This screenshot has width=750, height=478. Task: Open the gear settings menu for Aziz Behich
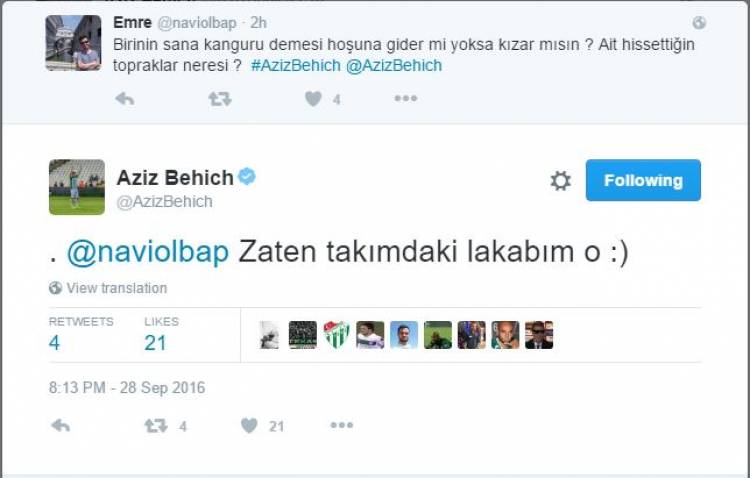560,181
